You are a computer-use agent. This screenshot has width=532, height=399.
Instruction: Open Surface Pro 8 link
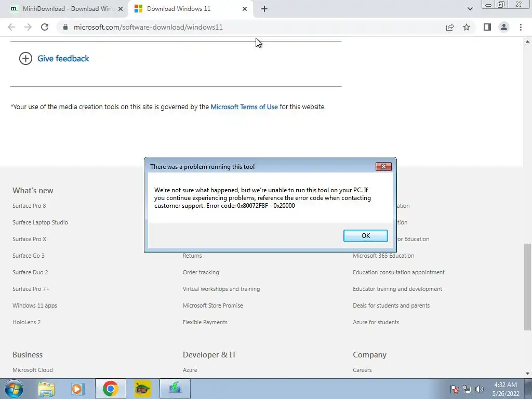[x=29, y=206]
